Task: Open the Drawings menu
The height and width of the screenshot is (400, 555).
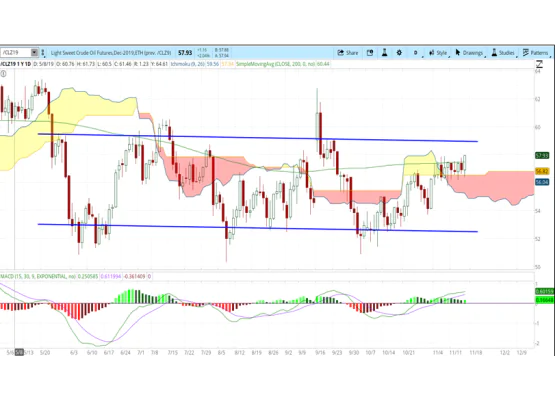Action: [469, 53]
